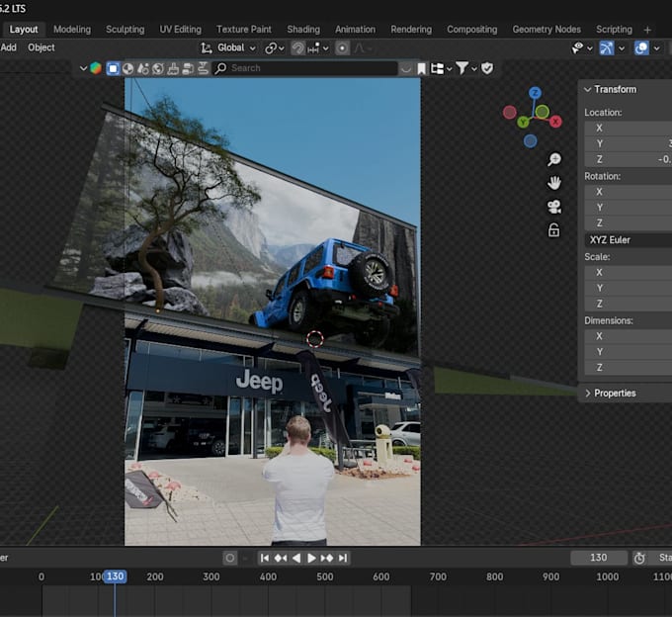Click the 500 frame label in timeline
This screenshot has width=672, height=617.
[325, 576]
